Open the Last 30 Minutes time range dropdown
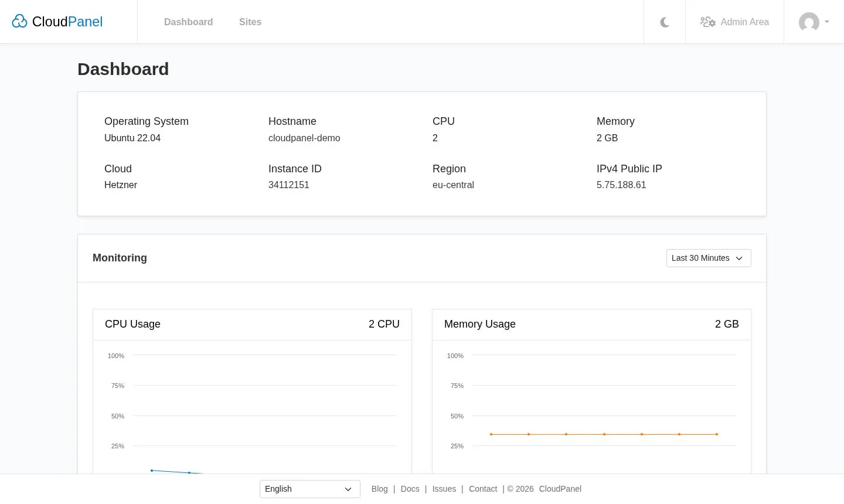844x504 pixels. pos(709,258)
